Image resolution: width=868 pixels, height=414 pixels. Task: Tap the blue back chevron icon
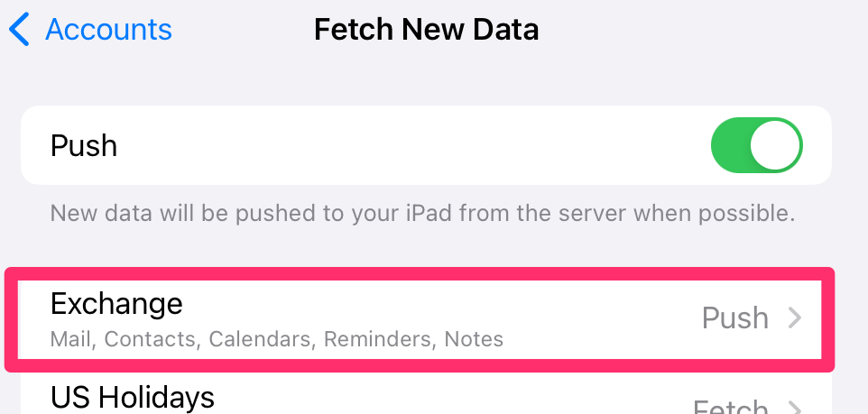pyautogui.click(x=19, y=30)
